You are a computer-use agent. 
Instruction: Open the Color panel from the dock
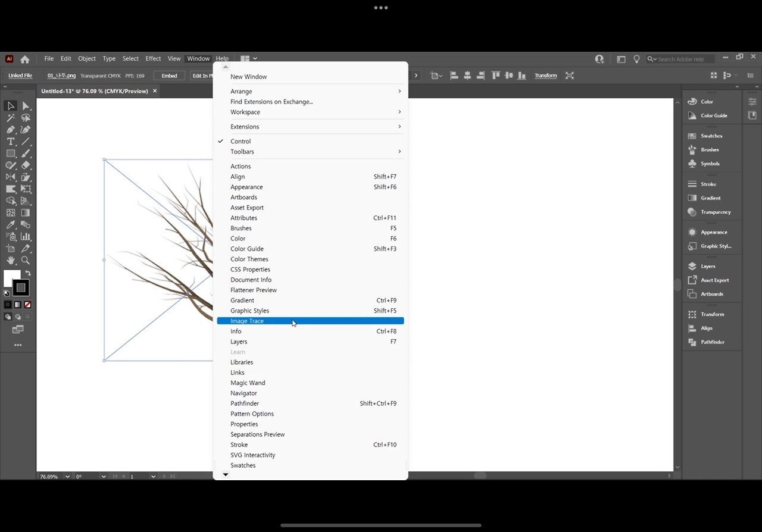point(707,102)
